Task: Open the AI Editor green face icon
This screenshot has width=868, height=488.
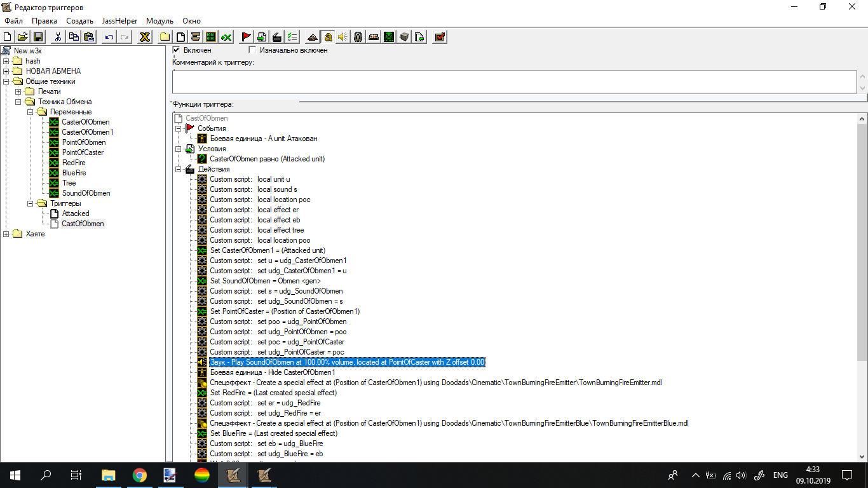Action: click(x=389, y=37)
